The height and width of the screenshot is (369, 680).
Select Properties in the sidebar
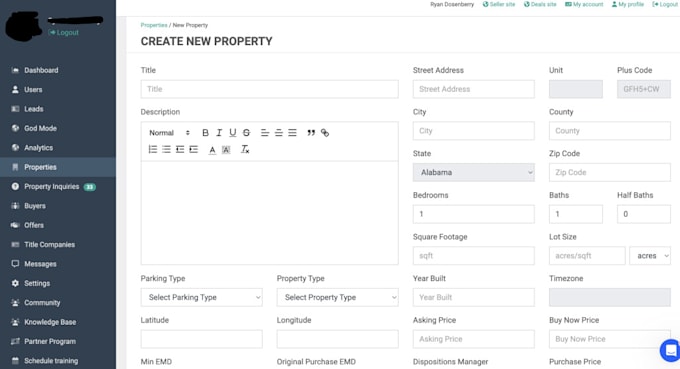click(x=58, y=167)
